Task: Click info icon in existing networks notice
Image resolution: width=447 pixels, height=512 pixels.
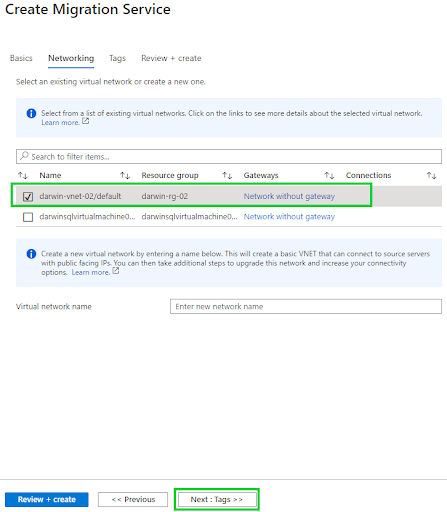Action: 31,113
